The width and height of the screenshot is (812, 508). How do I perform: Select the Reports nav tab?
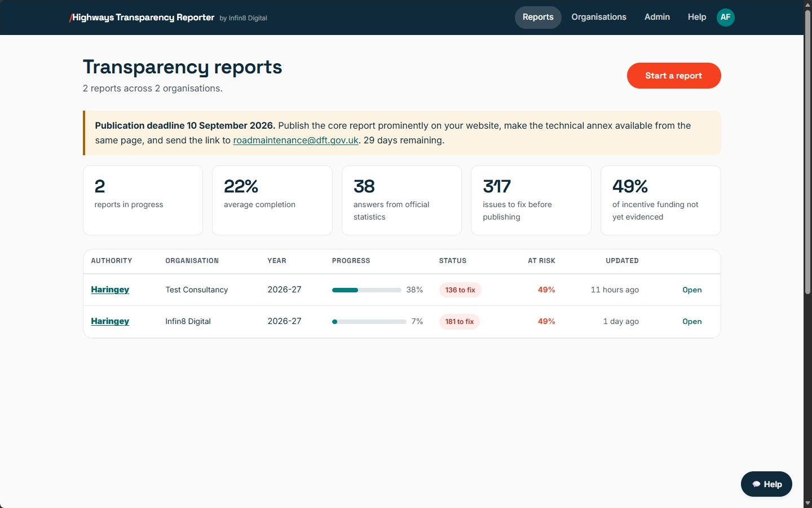(x=538, y=17)
